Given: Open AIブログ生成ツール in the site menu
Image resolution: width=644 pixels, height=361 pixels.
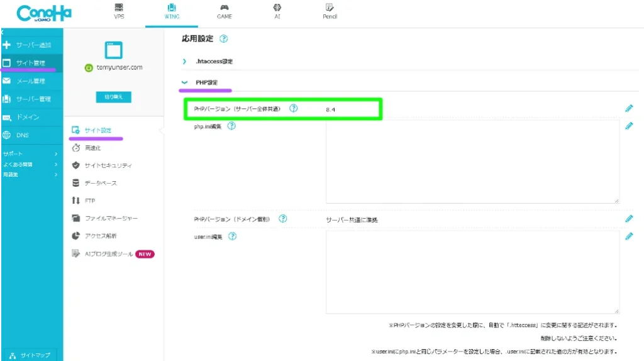Looking at the screenshot, I should point(108,254).
